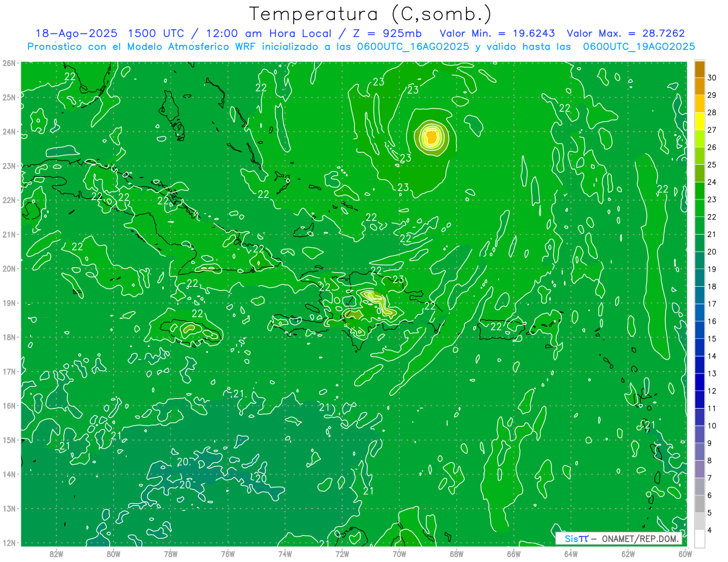Click the yellow swatch between 27 and 28

(x=699, y=121)
